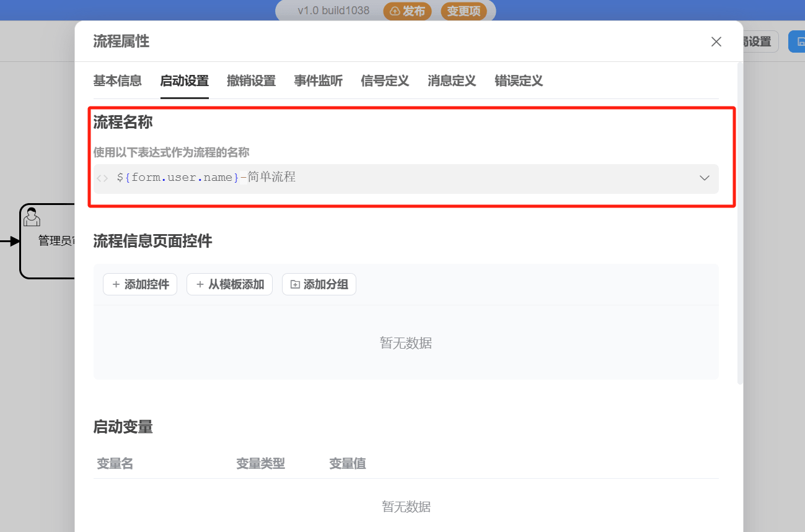The image size is (805, 532).
Task: Select the user icon on 管理员 task node
Action: 32,217
